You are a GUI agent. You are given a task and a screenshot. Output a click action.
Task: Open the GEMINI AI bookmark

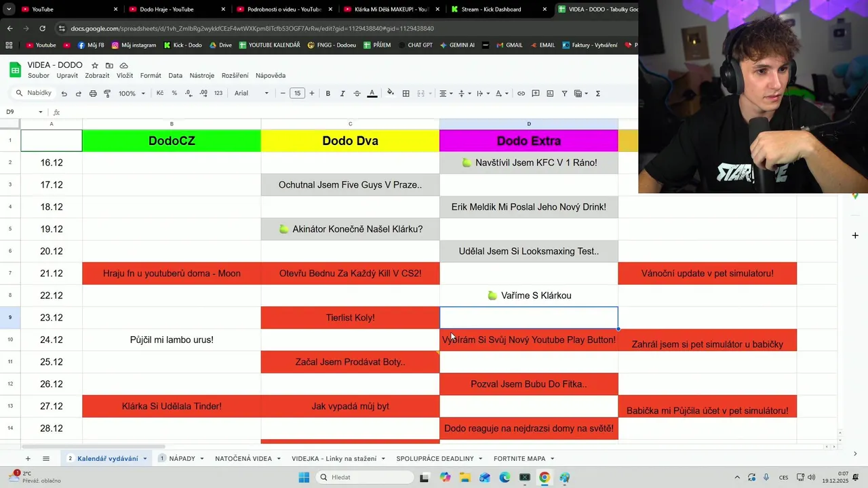click(x=457, y=45)
